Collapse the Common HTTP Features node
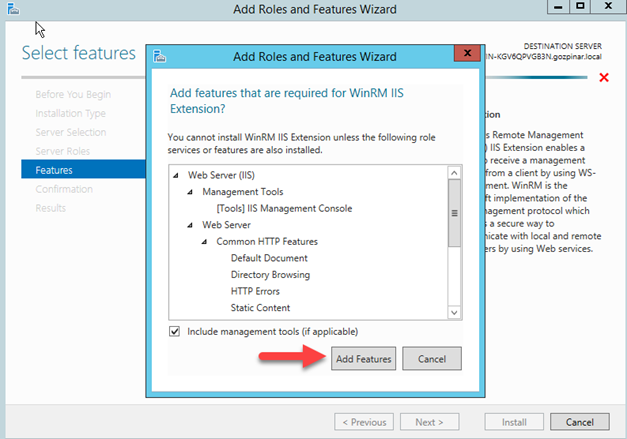Viewport: 627px width, 439px height. point(204,242)
